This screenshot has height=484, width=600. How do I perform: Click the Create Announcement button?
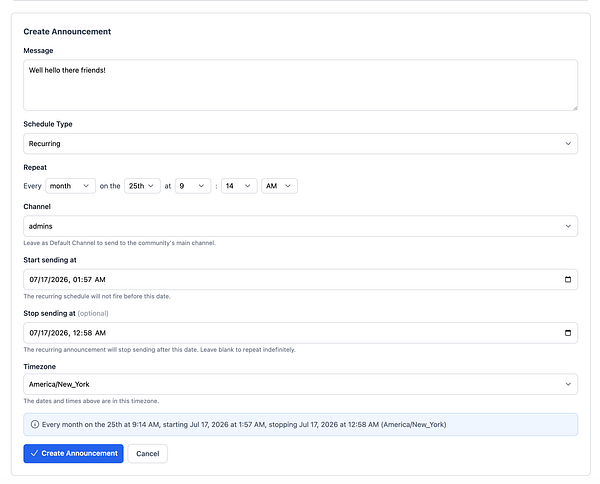click(x=73, y=453)
